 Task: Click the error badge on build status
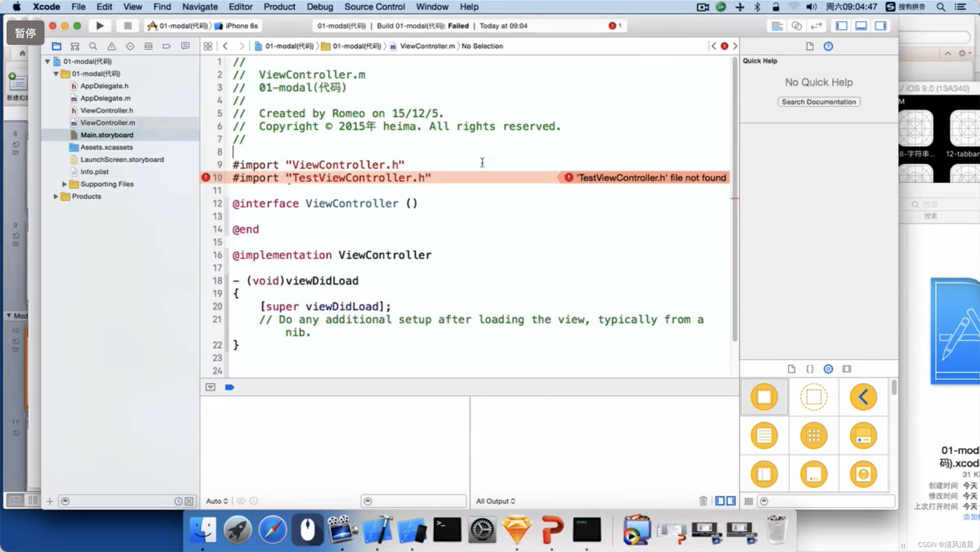612,25
